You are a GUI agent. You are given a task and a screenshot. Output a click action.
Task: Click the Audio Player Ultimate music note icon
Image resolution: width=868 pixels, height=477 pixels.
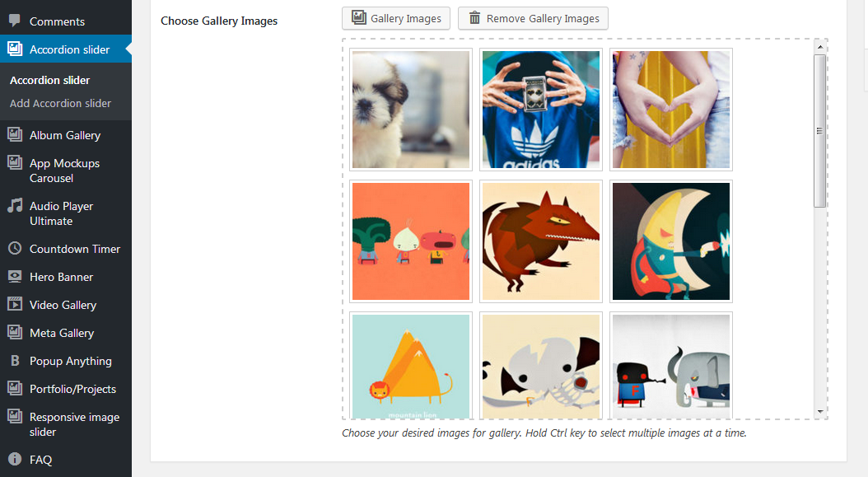pos(15,205)
